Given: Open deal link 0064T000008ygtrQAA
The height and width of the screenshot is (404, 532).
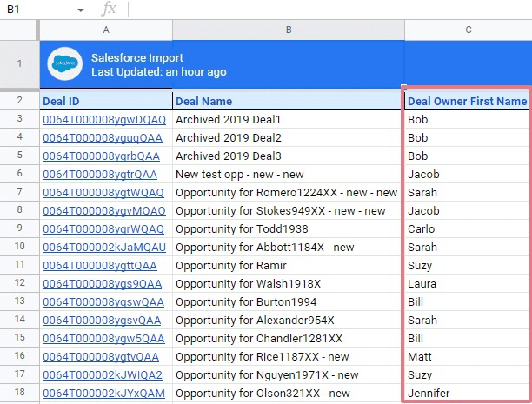Looking at the screenshot, I should coord(101,174).
